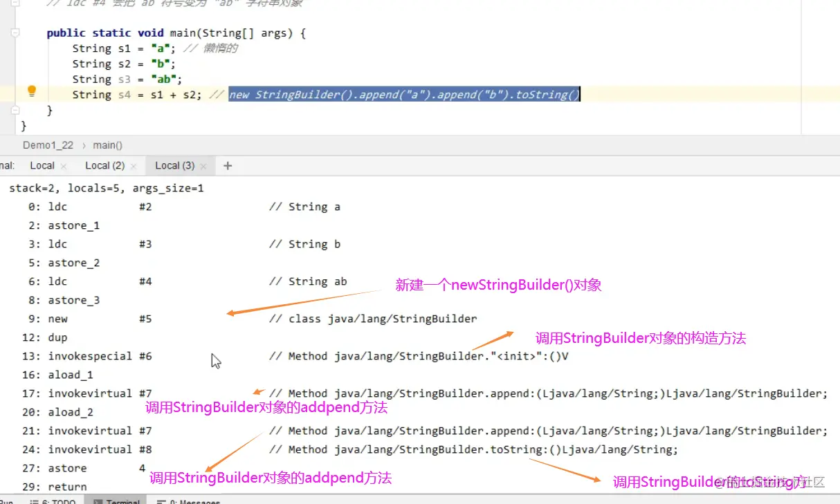
Task: Click the '// class java/lang/StringBuilder' comment
Action: 373,319
